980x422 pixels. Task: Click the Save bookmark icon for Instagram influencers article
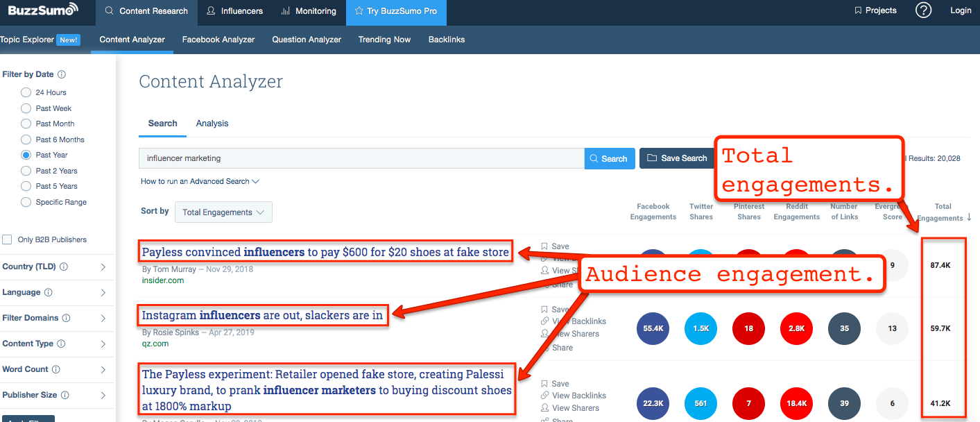tap(544, 310)
